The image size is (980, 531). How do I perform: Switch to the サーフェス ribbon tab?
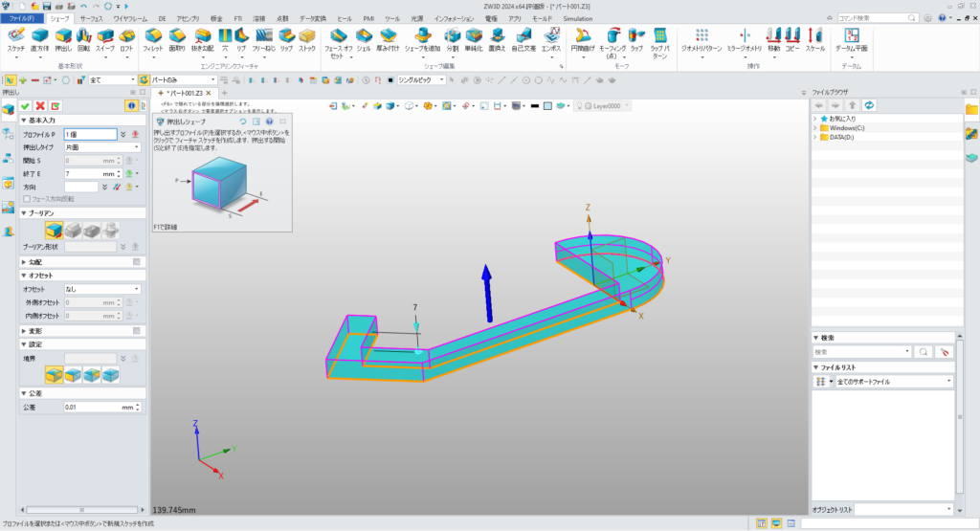click(x=91, y=18)
